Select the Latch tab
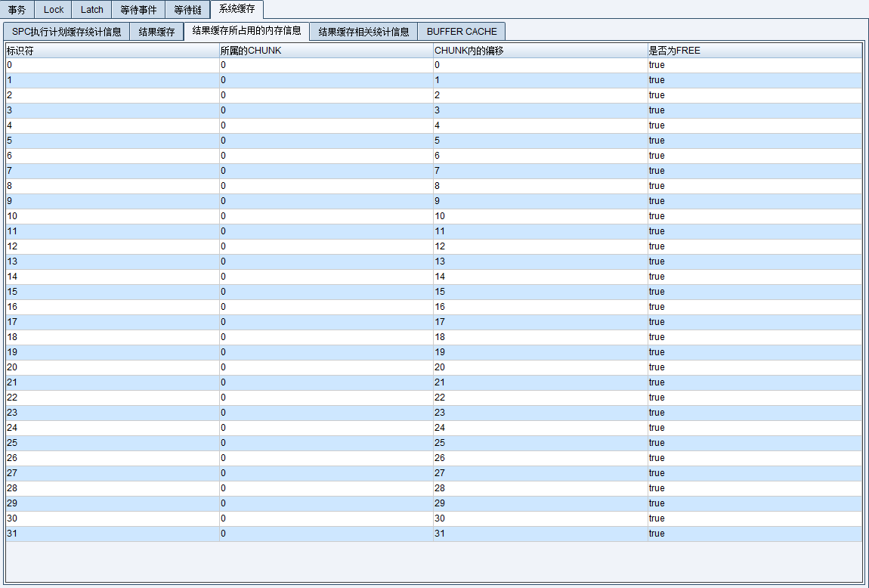Image resolution: width=869 pixels, height=588 pixels. pyautogui.click(x=92, y=10)
